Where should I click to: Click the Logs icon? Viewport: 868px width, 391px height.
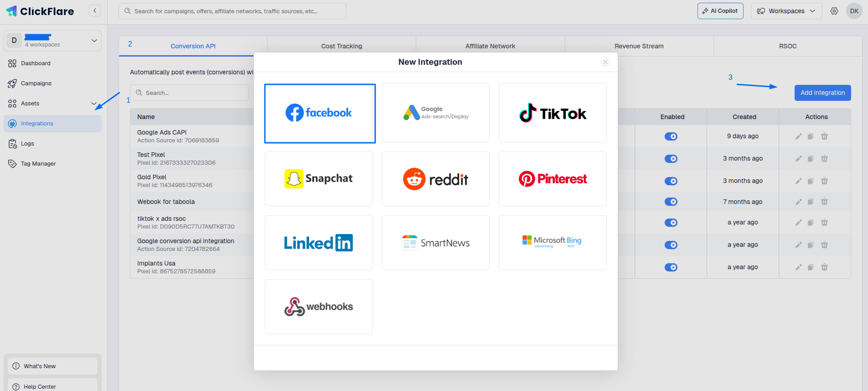point(12,144)
